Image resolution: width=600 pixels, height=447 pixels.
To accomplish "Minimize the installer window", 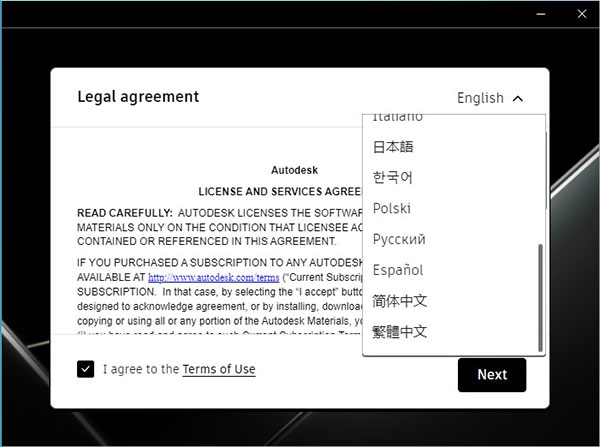I will [x=541, y=14].
